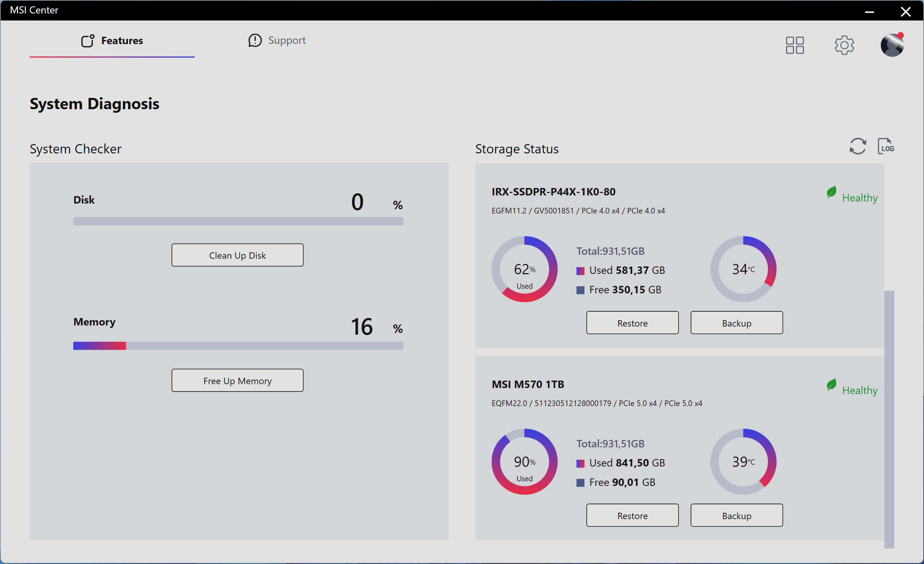Click the MSI M570 1TB drive name
924x564 pixels.
(x=528, y=384)
